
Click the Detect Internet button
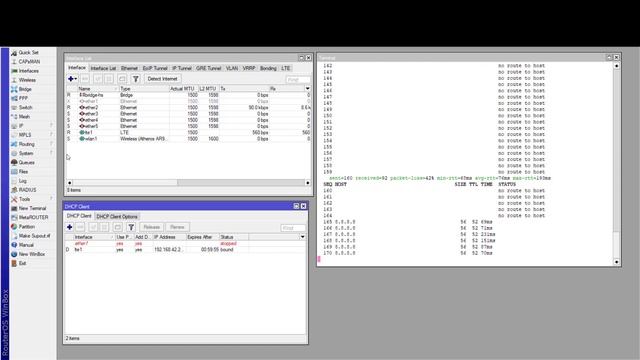162,79
